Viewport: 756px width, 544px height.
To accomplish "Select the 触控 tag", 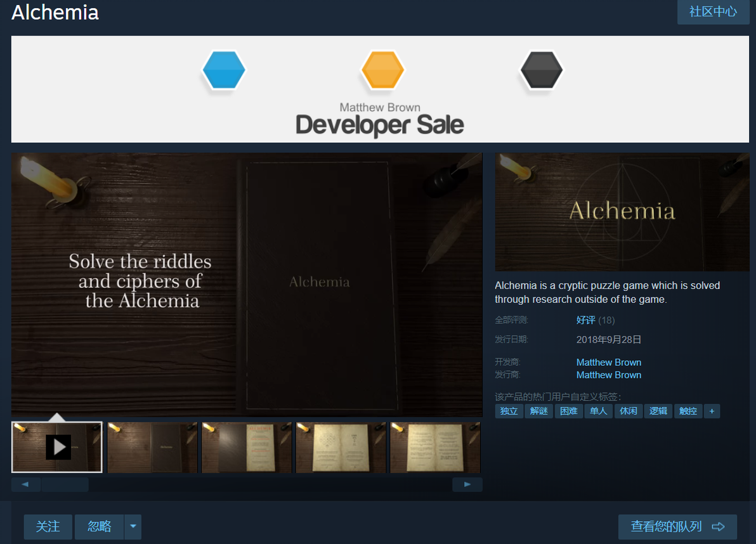I will click(x=689, y=411).
